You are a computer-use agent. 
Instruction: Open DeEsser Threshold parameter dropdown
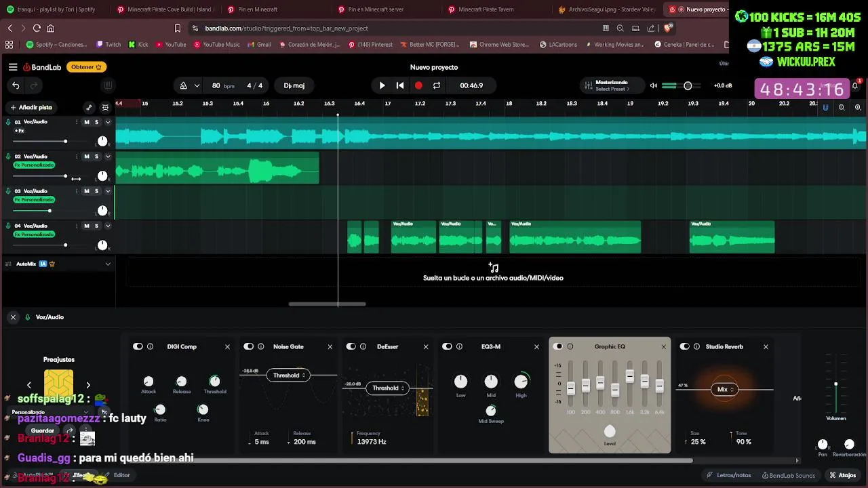pyautogui.click(x=387, y=388)
